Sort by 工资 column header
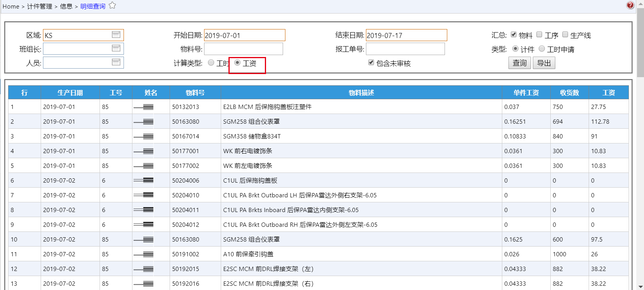This screenshot has width=644, height=290. click(x=609, y=93)
